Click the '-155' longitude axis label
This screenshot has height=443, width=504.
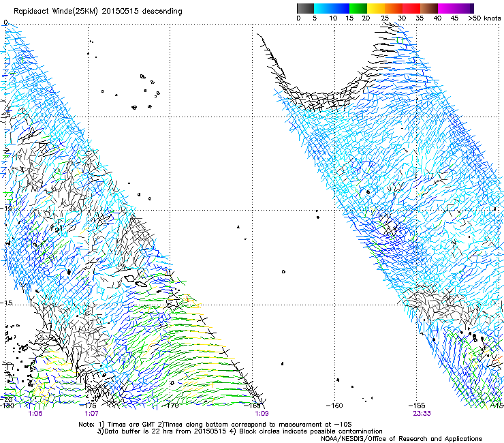417,406
